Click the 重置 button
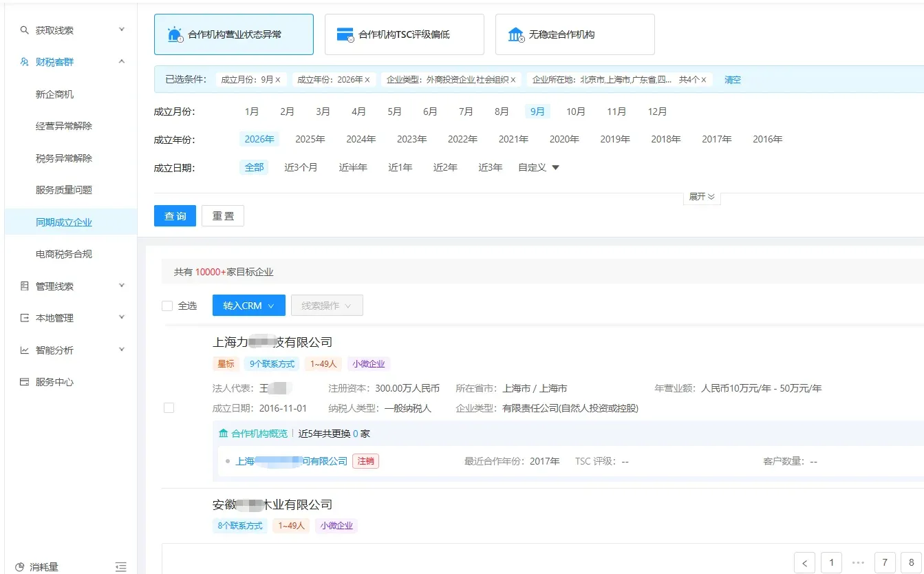 click(223, 216)
